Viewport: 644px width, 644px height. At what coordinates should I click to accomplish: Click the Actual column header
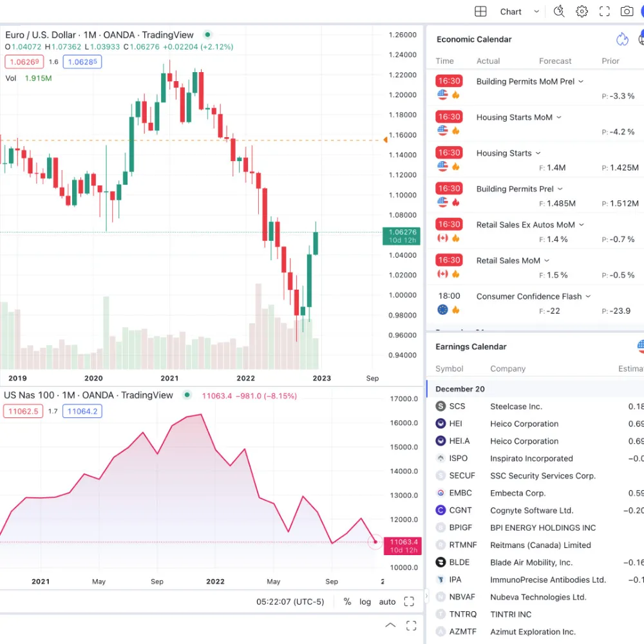coord(488,61)
